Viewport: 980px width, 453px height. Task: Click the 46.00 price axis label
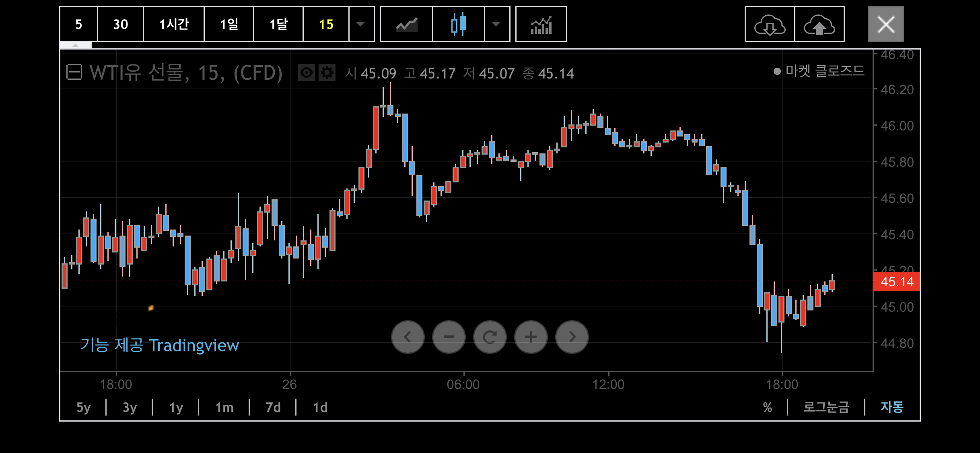[x=897, y=126]
